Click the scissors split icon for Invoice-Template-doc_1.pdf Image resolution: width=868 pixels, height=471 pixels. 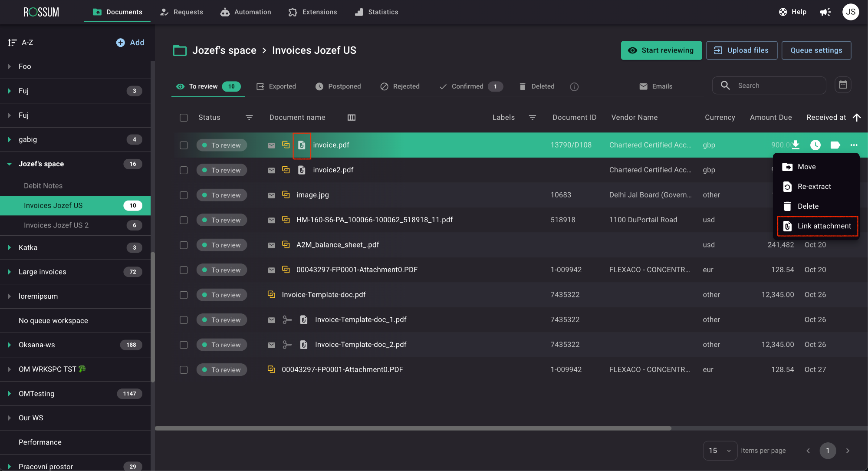287,320
